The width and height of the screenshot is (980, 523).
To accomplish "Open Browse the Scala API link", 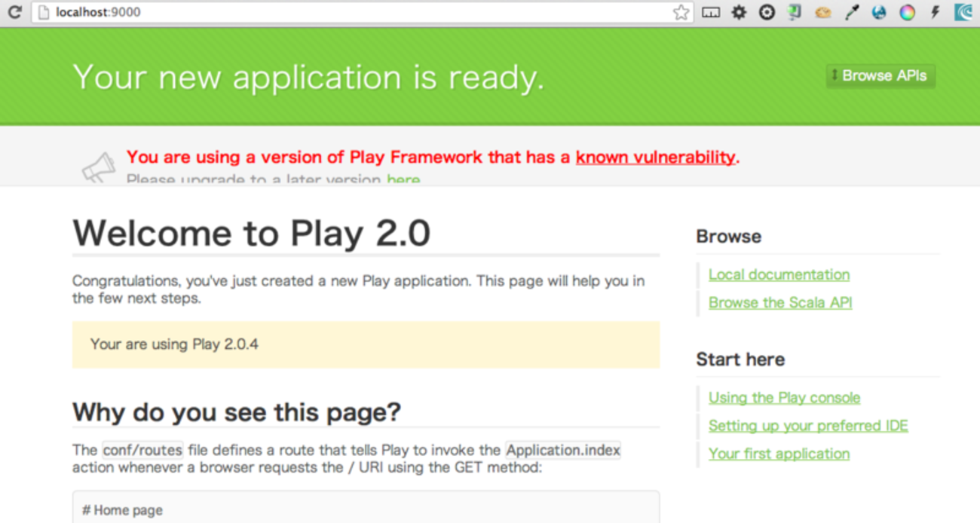I will [780, 303].
